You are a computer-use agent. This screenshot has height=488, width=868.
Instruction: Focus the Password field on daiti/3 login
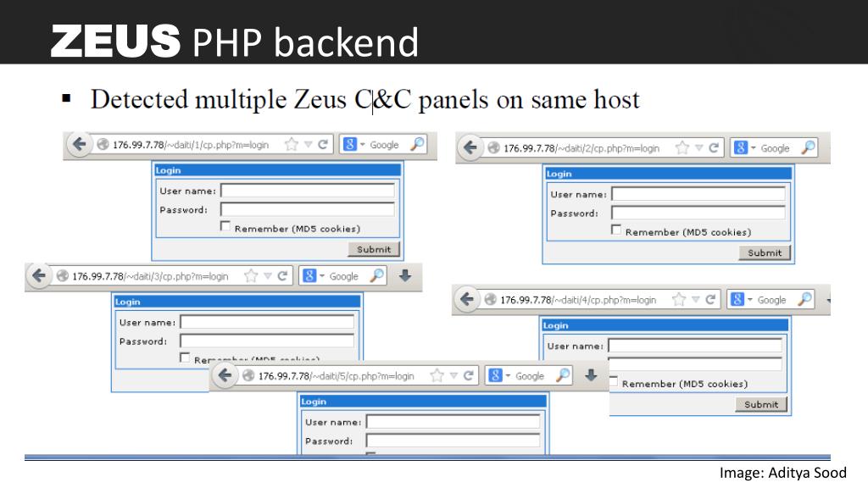tap(267, 341)
